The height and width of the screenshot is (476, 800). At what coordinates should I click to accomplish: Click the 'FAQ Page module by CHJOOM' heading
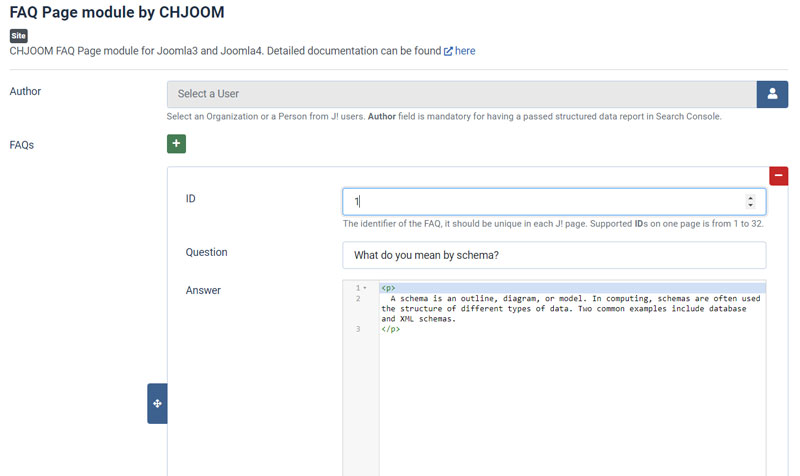[x=117, y=12]
